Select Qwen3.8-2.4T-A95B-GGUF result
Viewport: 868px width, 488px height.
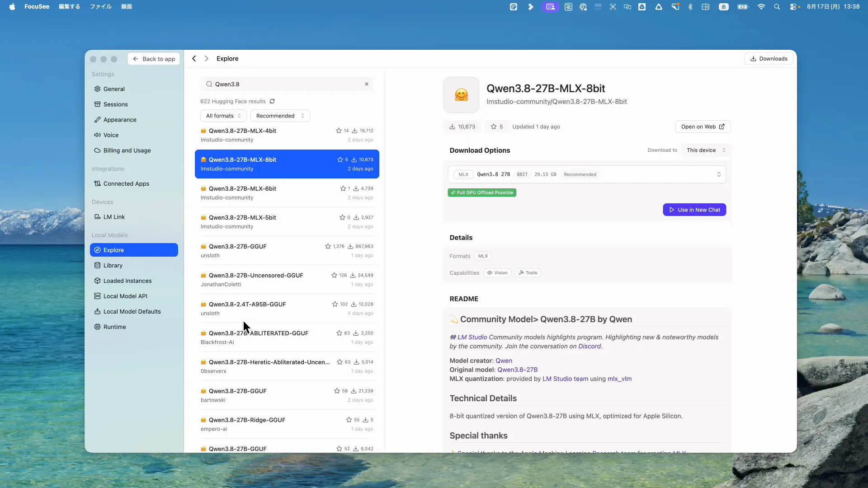(287, 309)
